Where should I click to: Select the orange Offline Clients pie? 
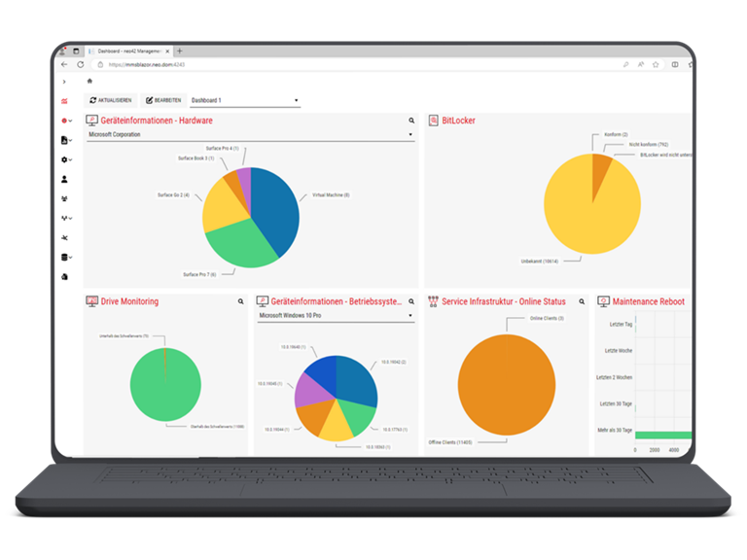point(507,385)
